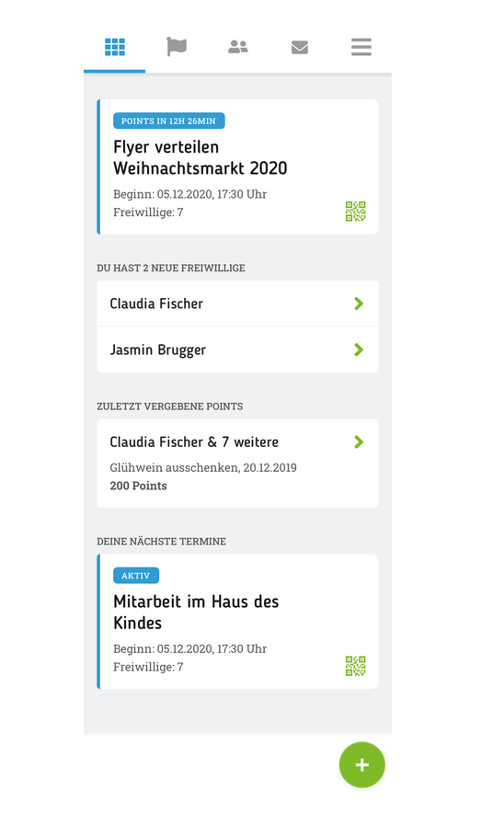The width and height of the screenshot is (504, 814).
Task: Select the Claudia Fischer name row
Action: (x=237, y=304)
